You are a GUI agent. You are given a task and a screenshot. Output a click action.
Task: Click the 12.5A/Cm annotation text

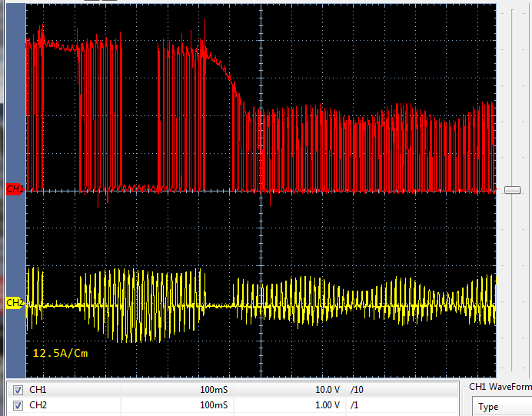[x=60, y=353]
